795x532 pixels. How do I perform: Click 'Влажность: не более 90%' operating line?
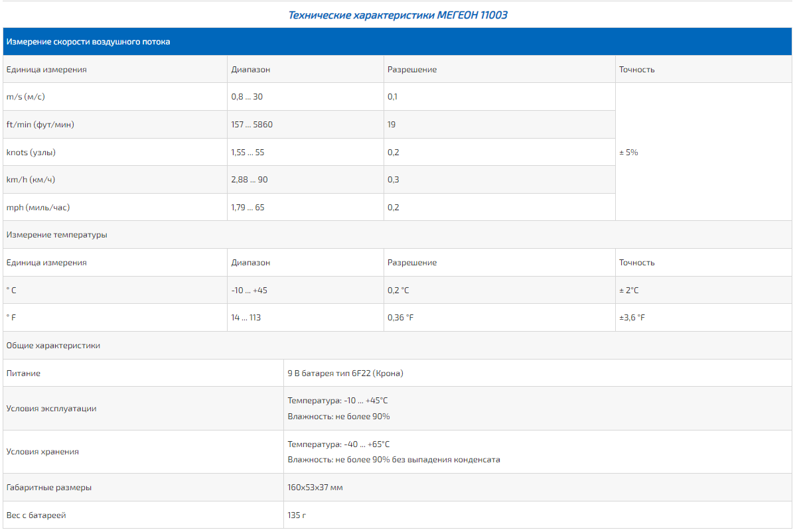338,417
